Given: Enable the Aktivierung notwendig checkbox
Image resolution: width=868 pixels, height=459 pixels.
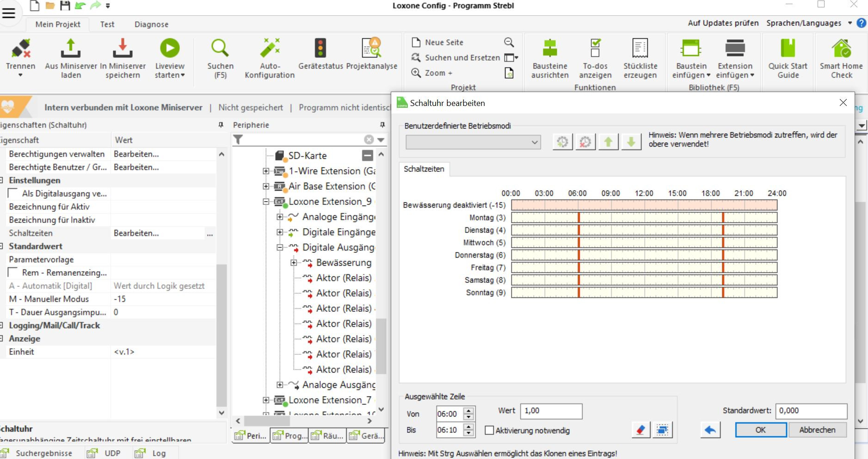Looking at the screenshot, I should pyautogui.click(x=489, y=430).
